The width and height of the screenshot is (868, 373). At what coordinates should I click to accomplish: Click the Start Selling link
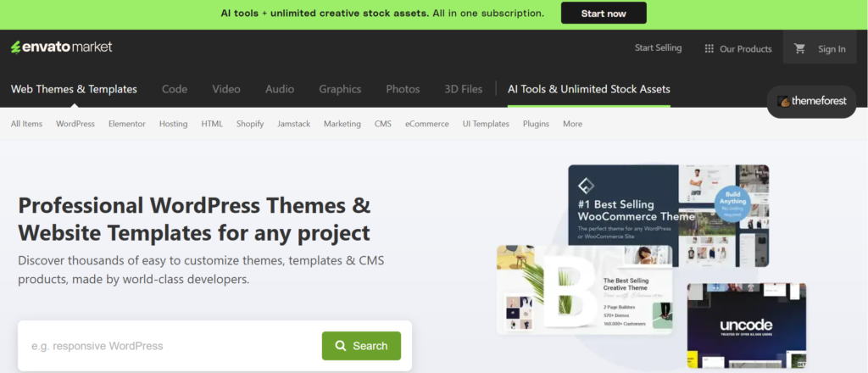click(x=658, y=48)
